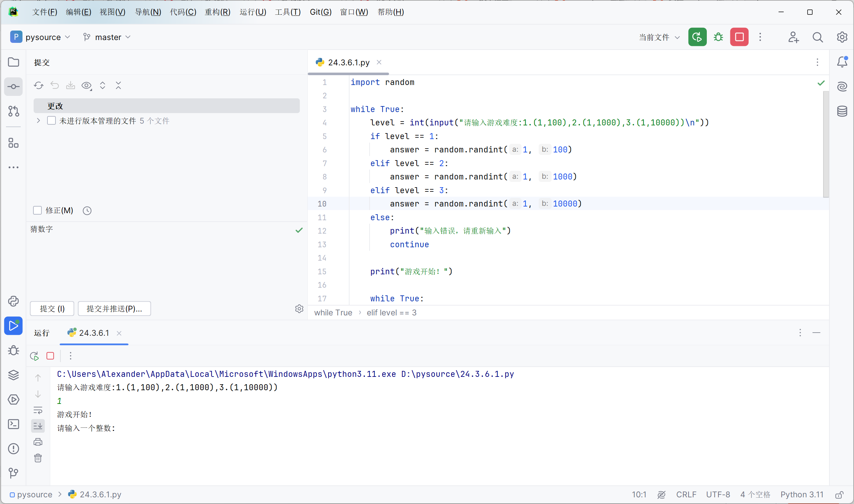Click the Debug bug icon in top toolbar

[718, 37]
